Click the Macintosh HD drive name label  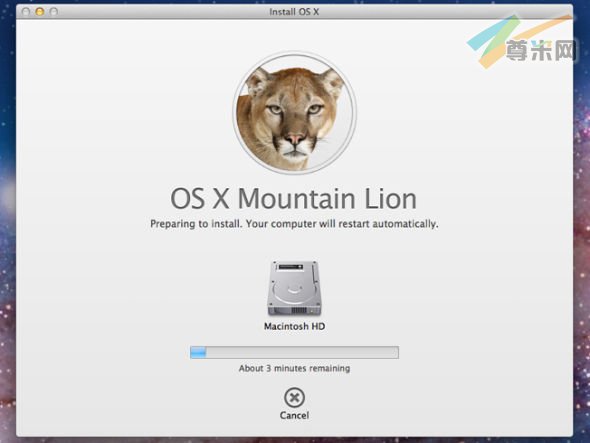click(x=294, y=326)
